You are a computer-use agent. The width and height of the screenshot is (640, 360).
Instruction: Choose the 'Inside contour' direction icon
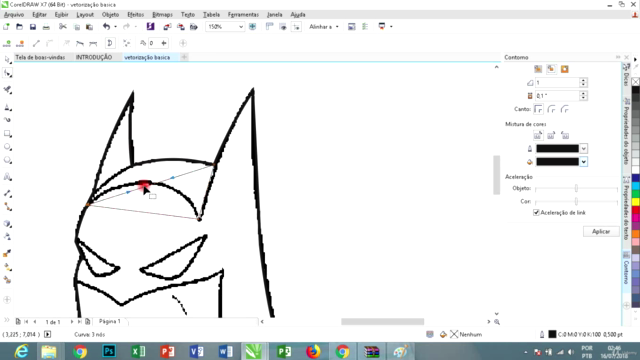click(x=551, y=69)
